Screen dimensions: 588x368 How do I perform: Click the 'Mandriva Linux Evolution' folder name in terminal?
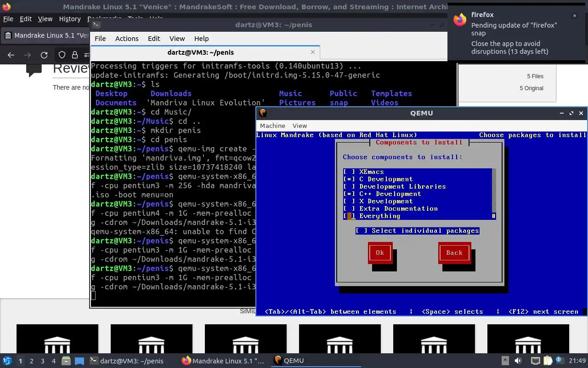(x=206, y=103)
